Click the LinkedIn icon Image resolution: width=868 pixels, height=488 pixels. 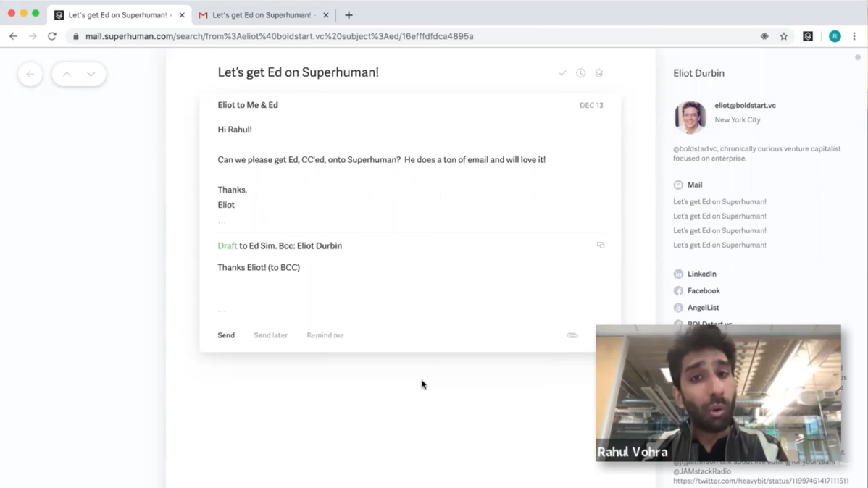pyautogui.click(x=678, y=274)
